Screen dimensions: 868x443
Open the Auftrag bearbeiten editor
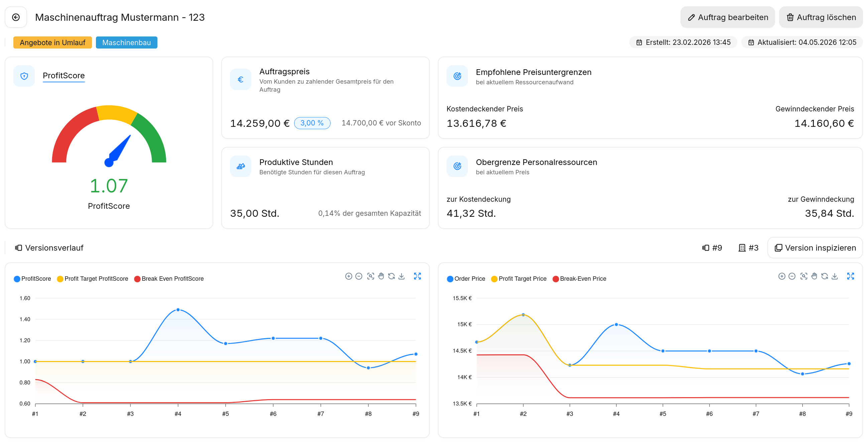pyautogui.click(x=727, y=17)
